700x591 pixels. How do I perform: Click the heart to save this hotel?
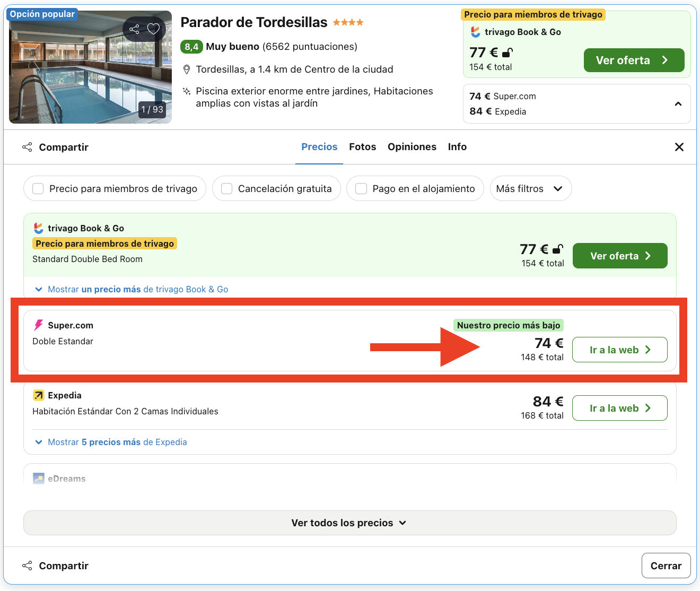click(x=154, y=29)
